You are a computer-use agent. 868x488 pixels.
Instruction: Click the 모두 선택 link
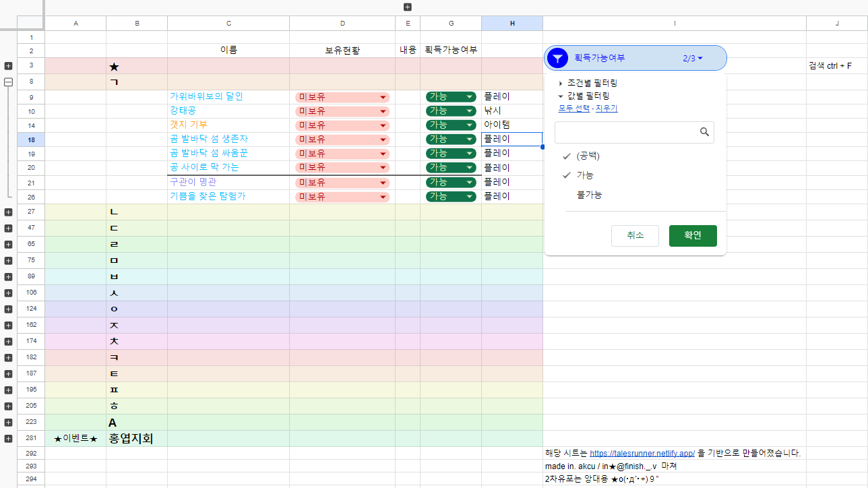575,109
